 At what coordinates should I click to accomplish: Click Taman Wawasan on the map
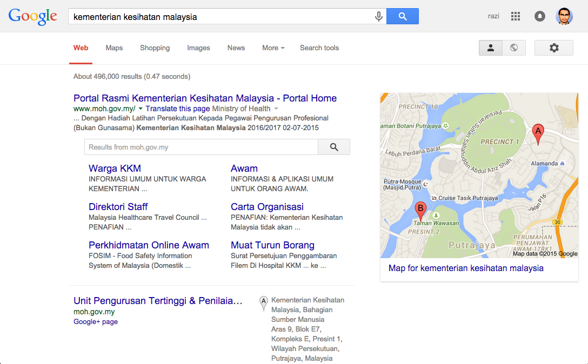(x=436, y=223)
